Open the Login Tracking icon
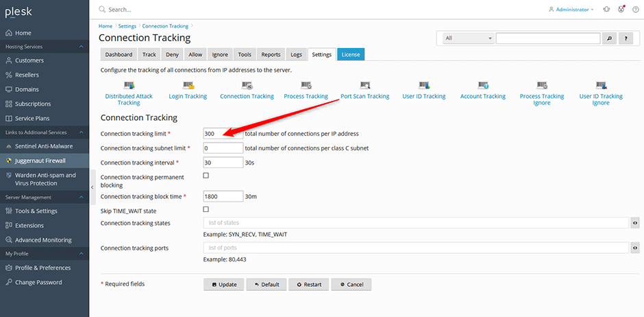The width and height of the screenshot is (644, 317). click(x=188, y=86)
